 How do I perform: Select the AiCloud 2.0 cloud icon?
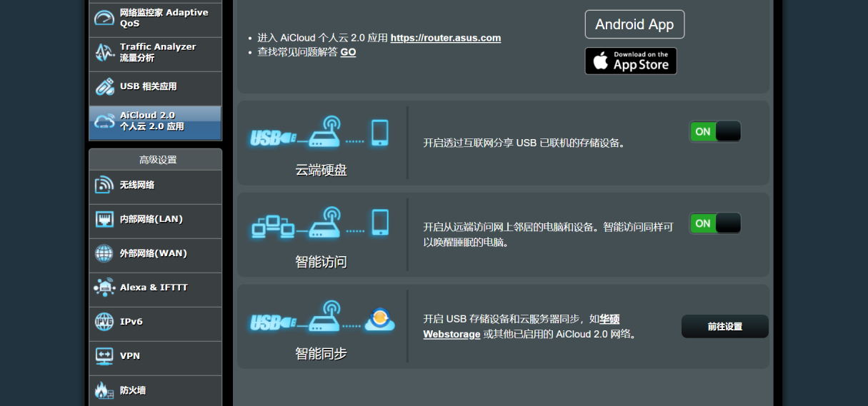[104, 121]
